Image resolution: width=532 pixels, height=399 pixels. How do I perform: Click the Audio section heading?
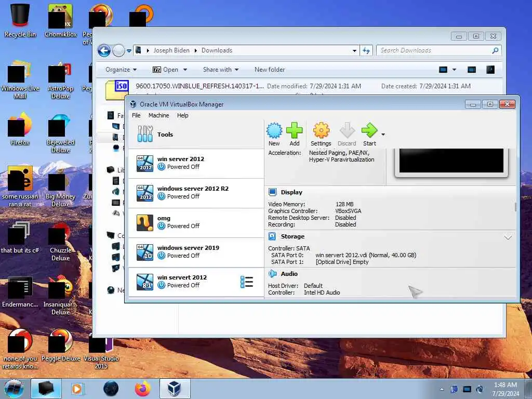[x=289, y=274]
